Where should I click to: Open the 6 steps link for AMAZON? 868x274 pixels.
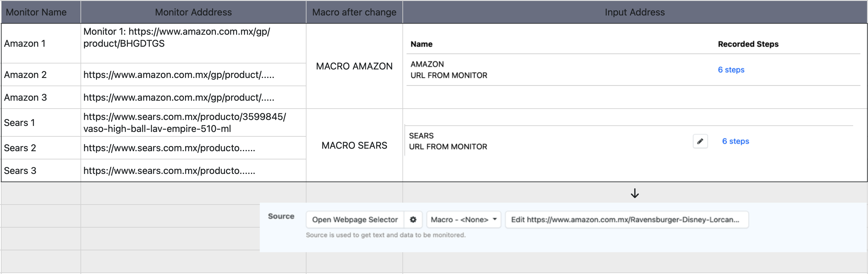coord(731,70)
